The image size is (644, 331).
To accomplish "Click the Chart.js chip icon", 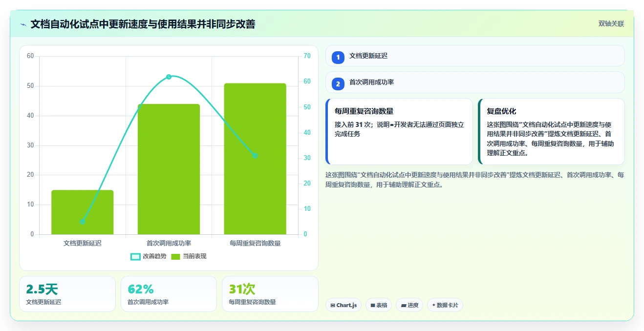I will click(333, 306).
